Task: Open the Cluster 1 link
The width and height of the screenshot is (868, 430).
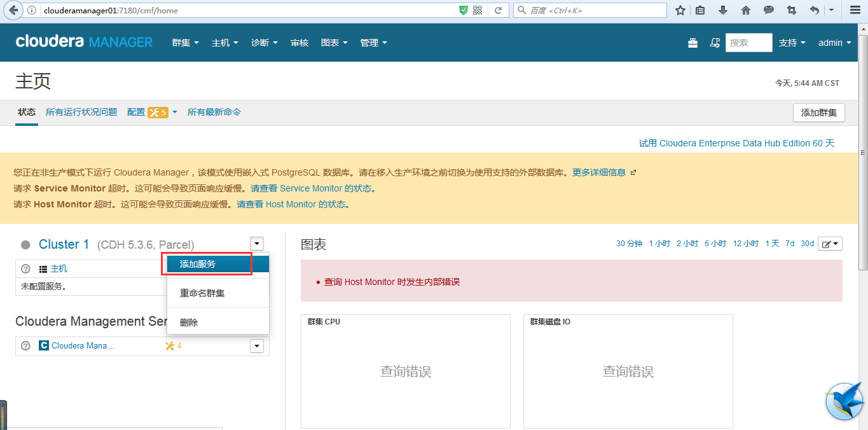Action: coord(64,244)
